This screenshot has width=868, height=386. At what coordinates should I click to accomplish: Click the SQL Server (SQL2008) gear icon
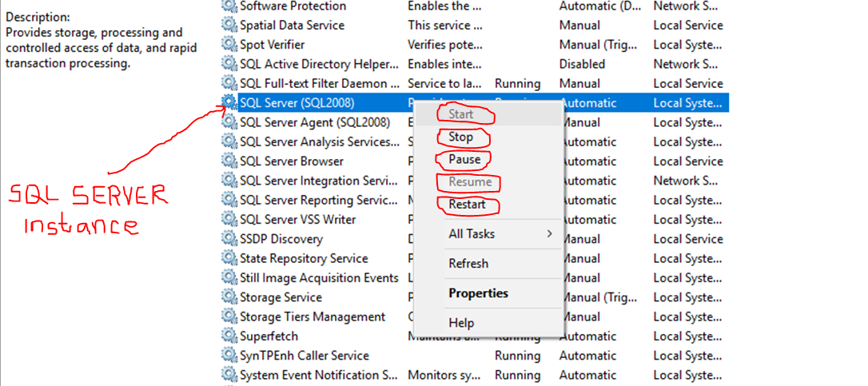click(x=229, y=103)
